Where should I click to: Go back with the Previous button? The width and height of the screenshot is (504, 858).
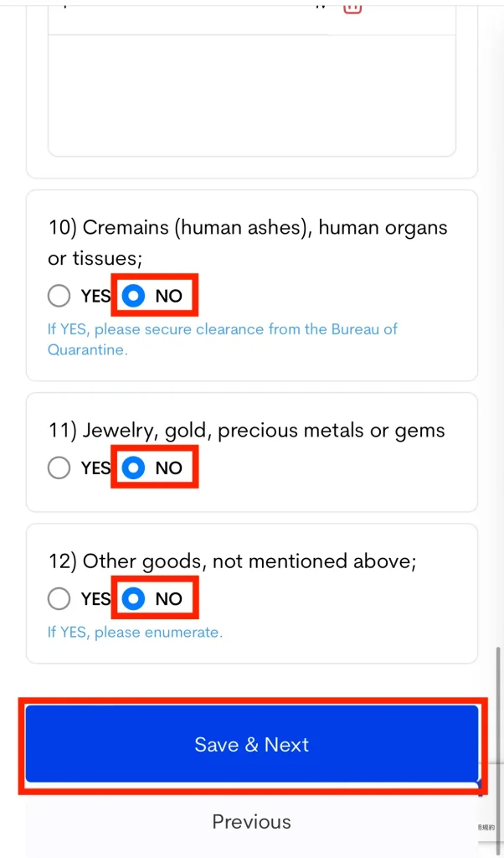click(x=251, y=822)
